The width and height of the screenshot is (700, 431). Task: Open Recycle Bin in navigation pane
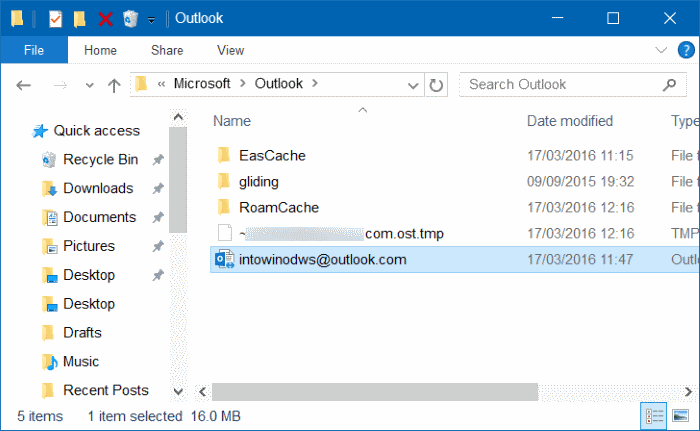pyautogui.click(x=100, y=159)
